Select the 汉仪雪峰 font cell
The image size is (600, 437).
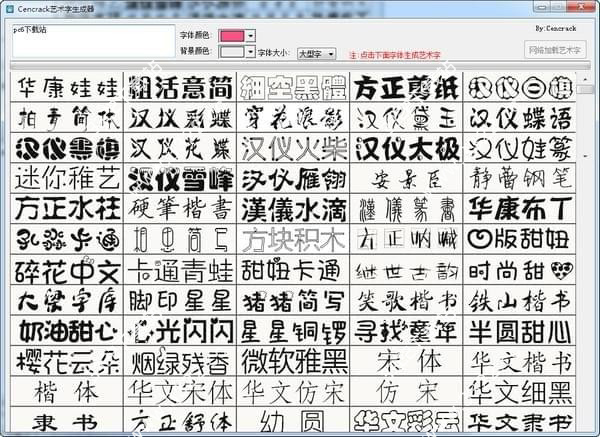[180, 179]
